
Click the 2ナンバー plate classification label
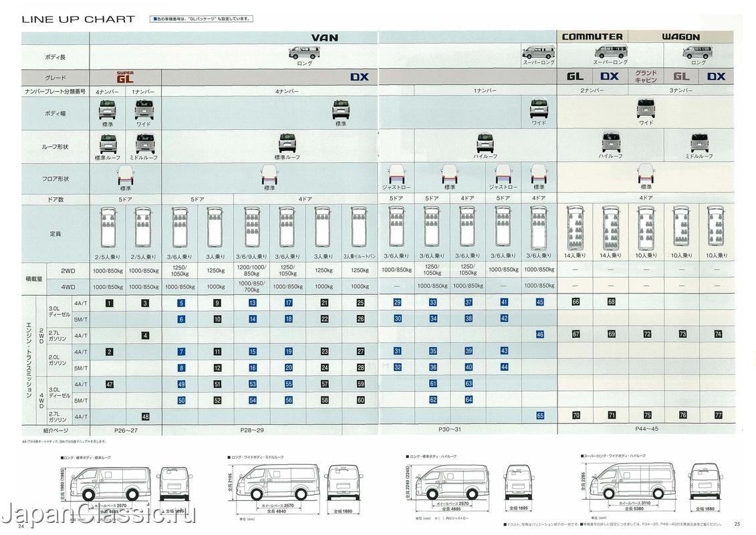coord(592,90)
